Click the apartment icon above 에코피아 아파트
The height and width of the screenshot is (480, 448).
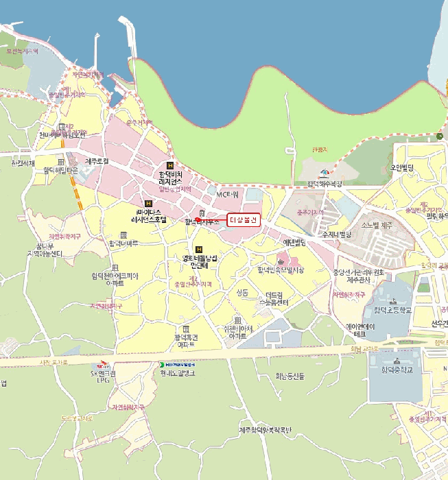pos(115,267)
